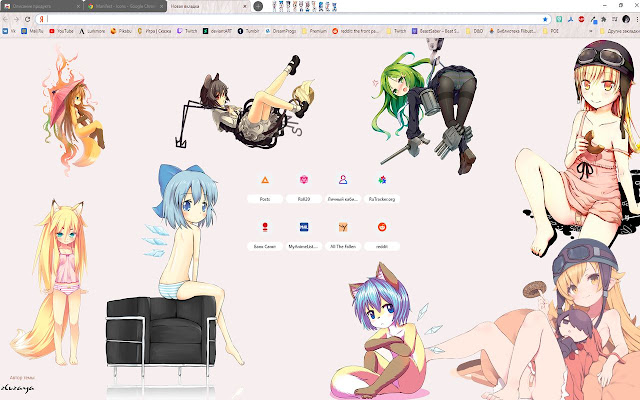Image resolution: width=640 pixels, height=400 pixels.
Task: Open the Lurkmore bookmark
Action: pos(92,31)
